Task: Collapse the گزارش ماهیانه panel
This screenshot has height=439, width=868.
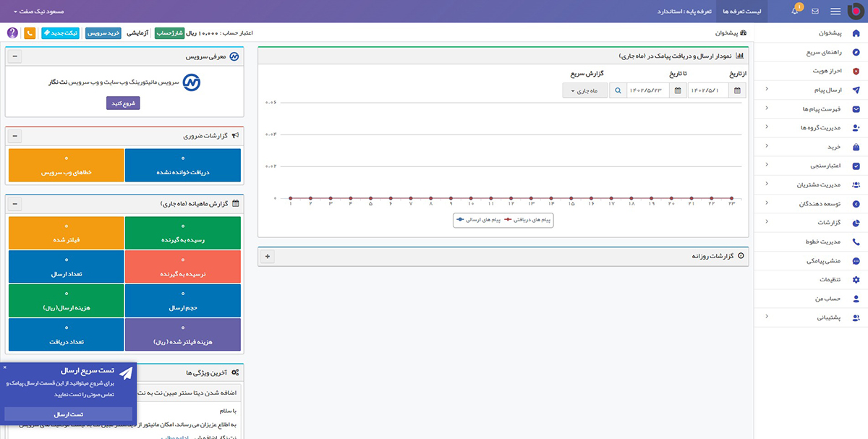Action: (16, 204)
